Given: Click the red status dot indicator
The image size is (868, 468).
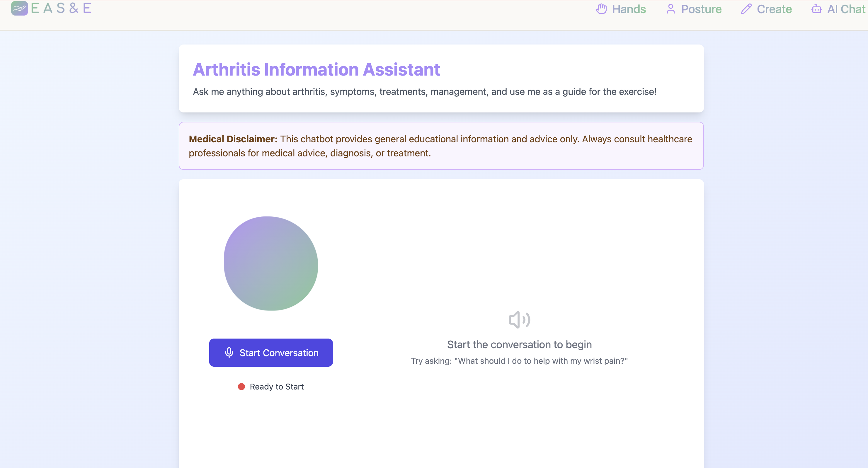Looking at the screenshot, I should (241, 387).
